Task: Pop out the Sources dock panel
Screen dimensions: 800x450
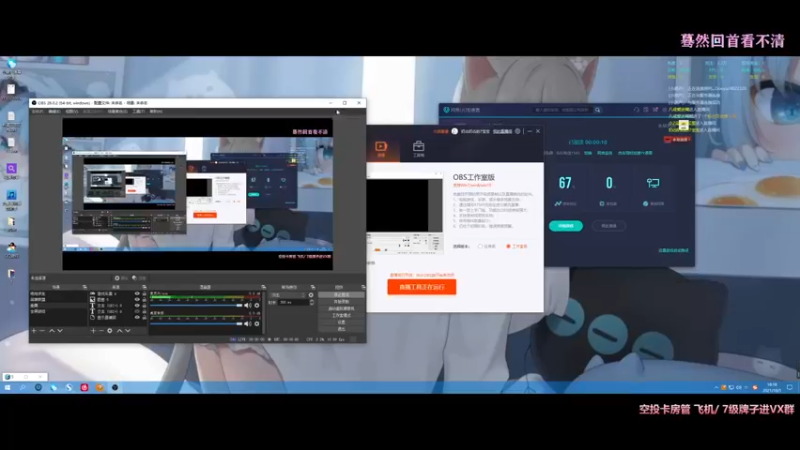Action: coord(144,287)
